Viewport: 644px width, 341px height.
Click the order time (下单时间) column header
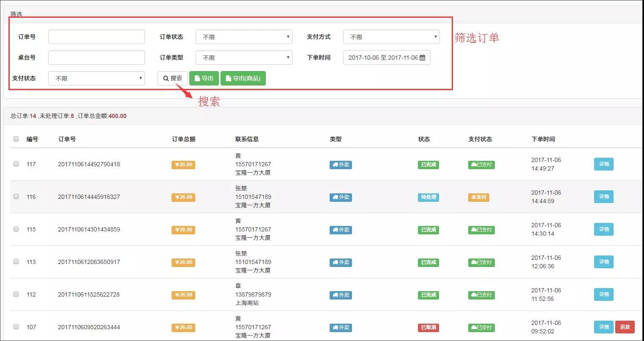[543, 139]
